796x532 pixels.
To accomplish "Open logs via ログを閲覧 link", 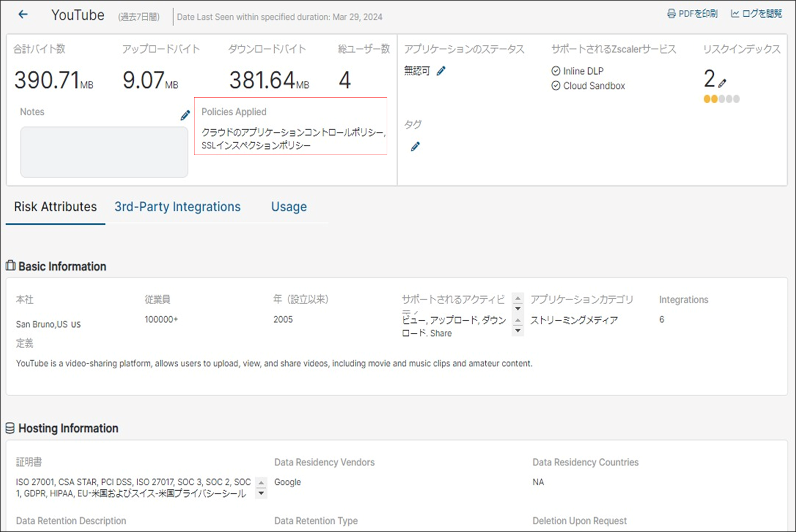I will (x=756, y=14).
